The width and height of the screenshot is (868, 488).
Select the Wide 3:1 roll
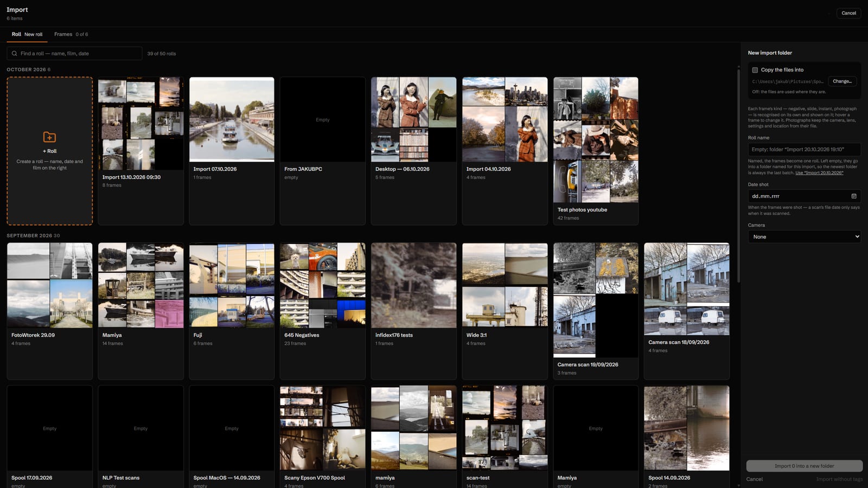point(505,311)
